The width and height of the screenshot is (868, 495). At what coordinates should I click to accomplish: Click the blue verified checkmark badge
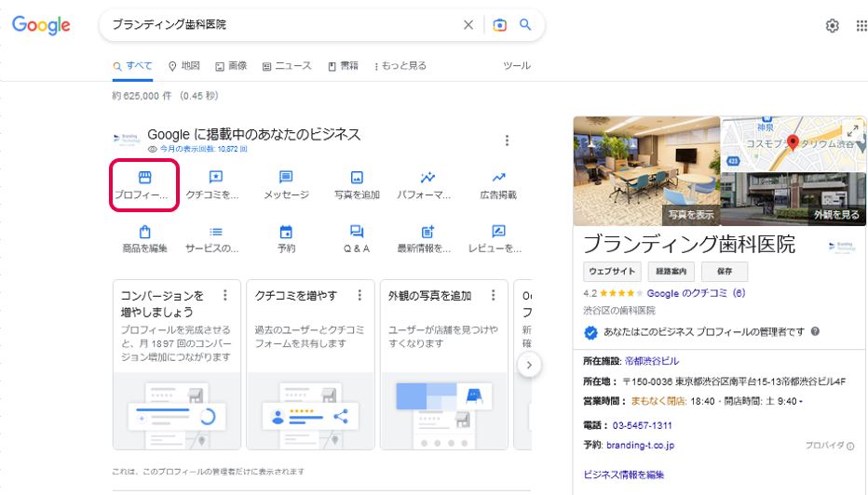click(590, 332)
